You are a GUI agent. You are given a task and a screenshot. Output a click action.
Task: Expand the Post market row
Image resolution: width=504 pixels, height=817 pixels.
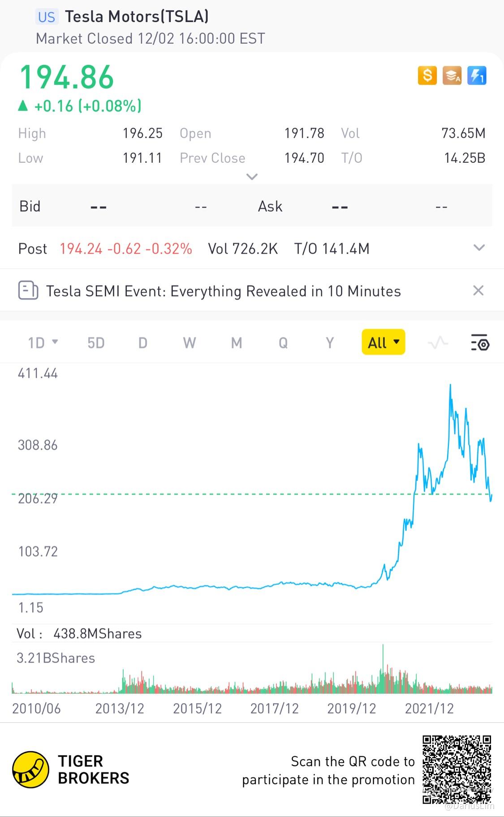[479, 248]
